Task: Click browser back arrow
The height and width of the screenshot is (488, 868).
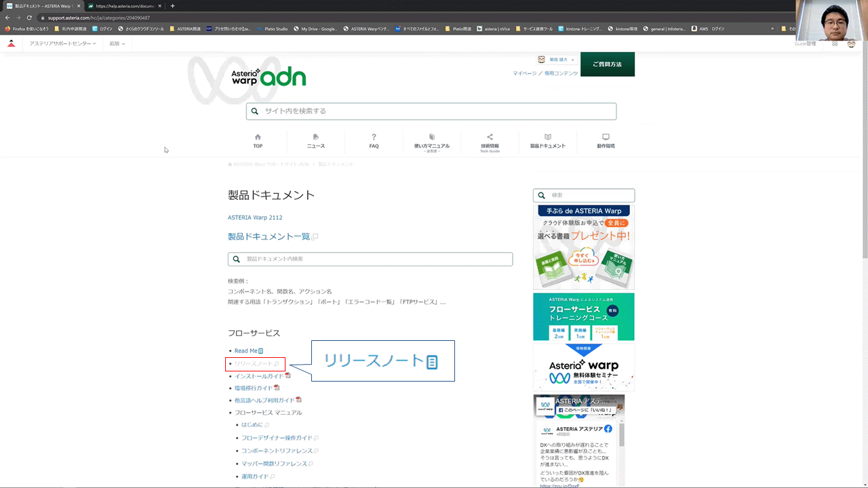Action: (7, 18)
